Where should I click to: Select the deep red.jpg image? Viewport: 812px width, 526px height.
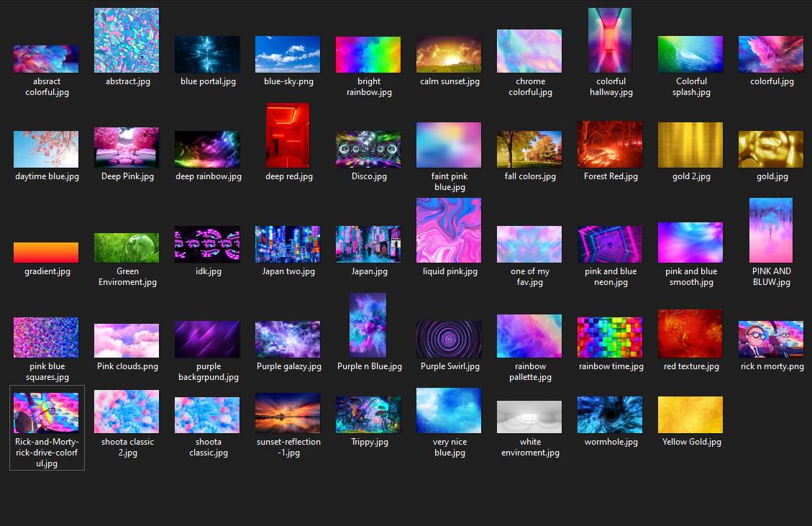[288, 135]
